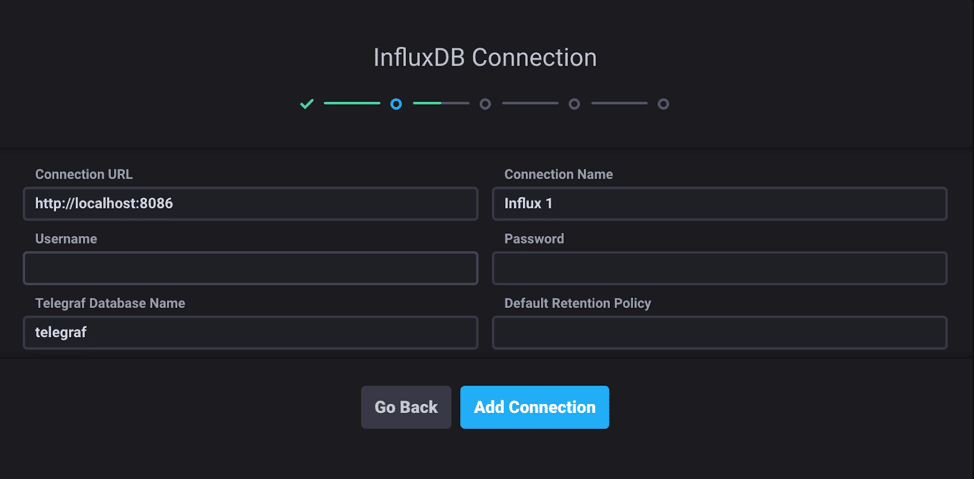Focus the Connection URL field
974x479 pixels.
tap(250, 204)
